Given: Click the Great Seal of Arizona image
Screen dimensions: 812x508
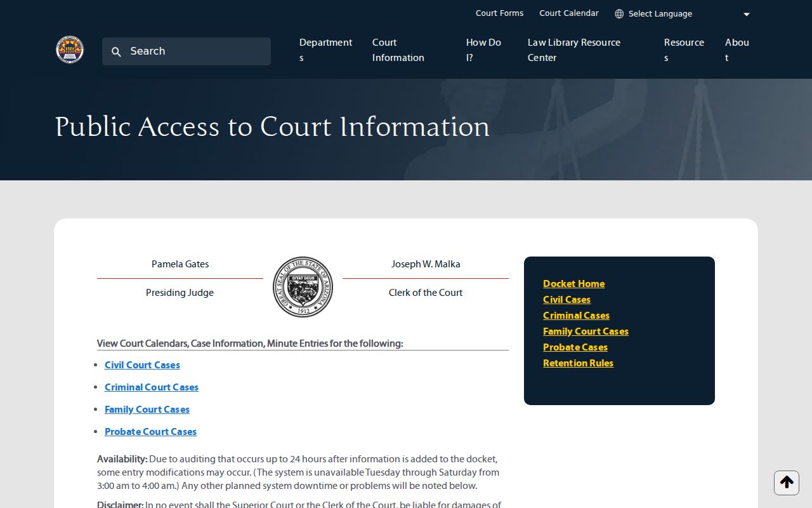Looking at the screenshot, I should click(x=303, y=287).
